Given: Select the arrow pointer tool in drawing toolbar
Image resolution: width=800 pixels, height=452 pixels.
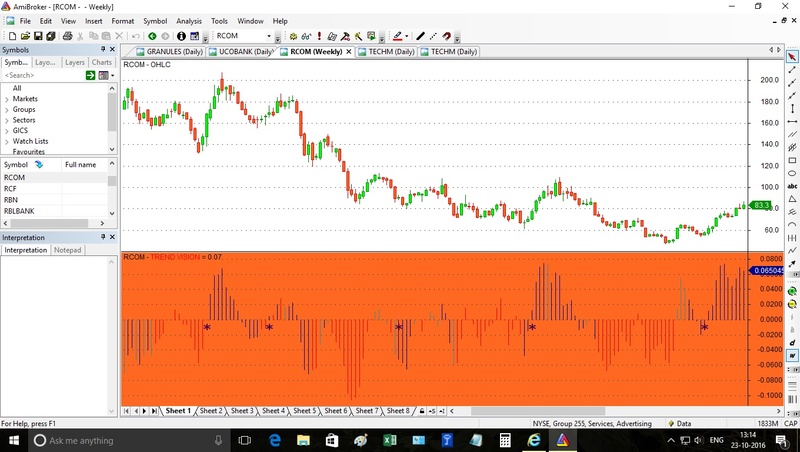Looking at the screenshot, I should pos(792,57).
